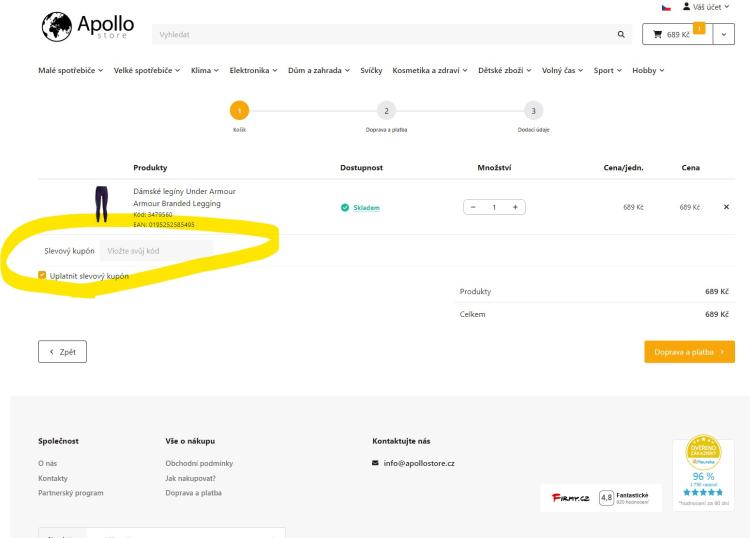Click the green Skladem checkmark icon
This screenshot has width=750, height=538.
[345, 208]
